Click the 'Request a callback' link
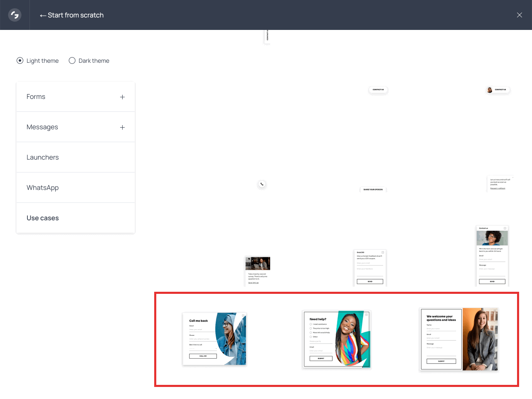 tap(498, 188)
